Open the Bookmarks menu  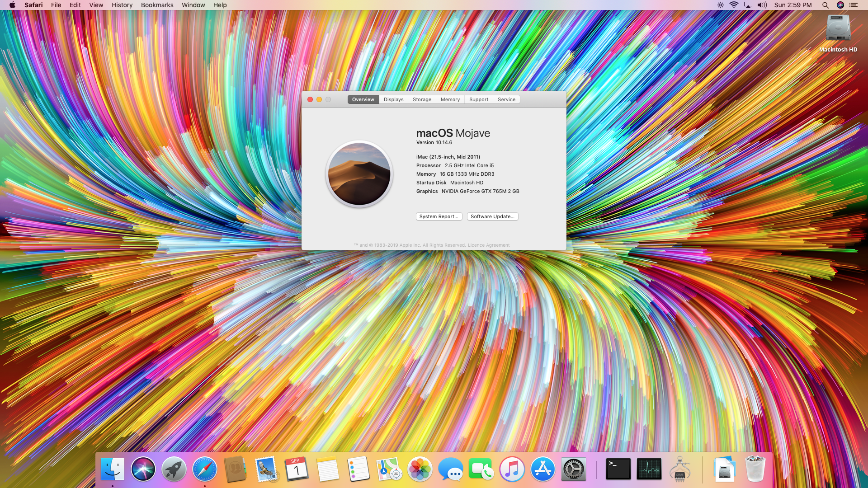pos(157,5)
